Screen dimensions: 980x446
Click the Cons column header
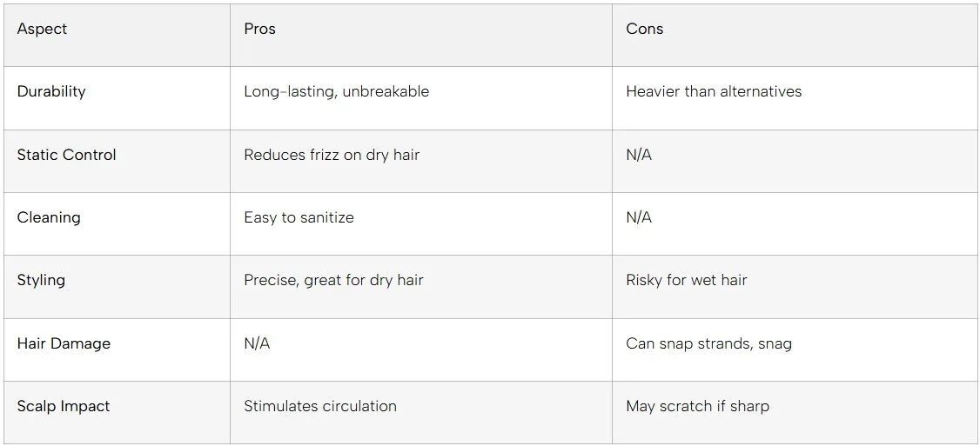644,29
